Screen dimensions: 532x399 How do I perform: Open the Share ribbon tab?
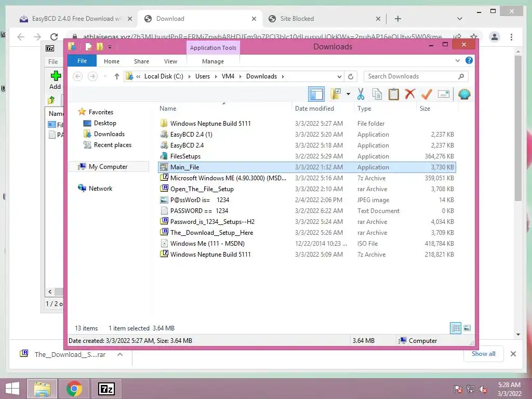click(x=141, y=61)
